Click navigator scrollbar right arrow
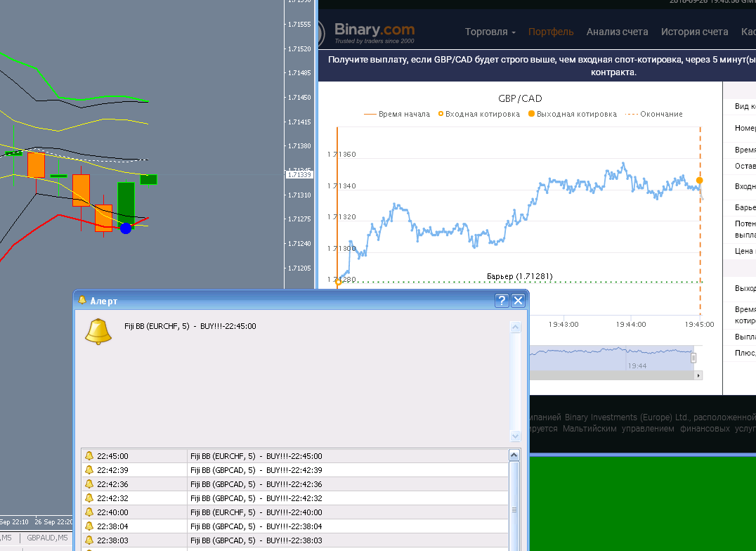This screenshot has height=551, width=756. pyautogui.click(x=698, y=375)
